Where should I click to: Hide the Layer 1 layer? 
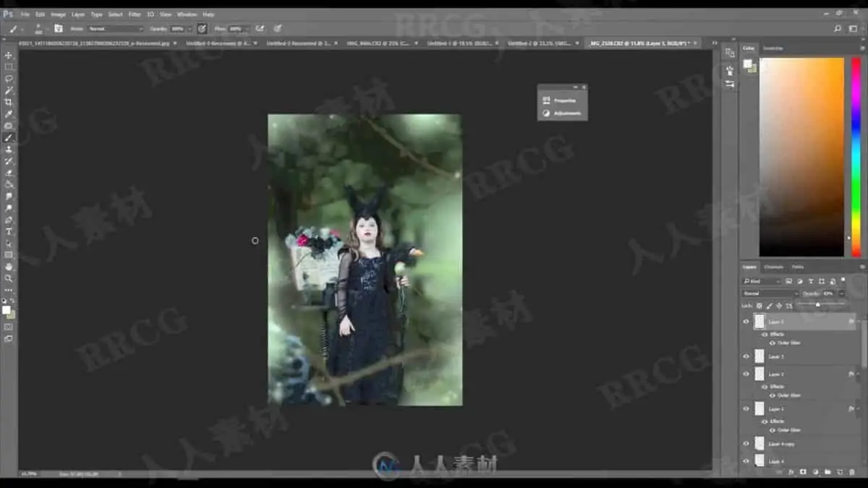point(746,408)
